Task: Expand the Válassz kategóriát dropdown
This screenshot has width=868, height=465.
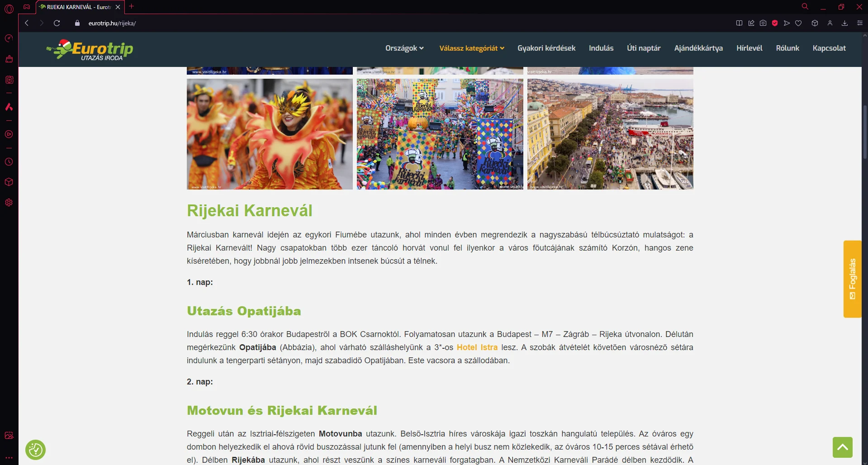Action: [x=471, y=48]
